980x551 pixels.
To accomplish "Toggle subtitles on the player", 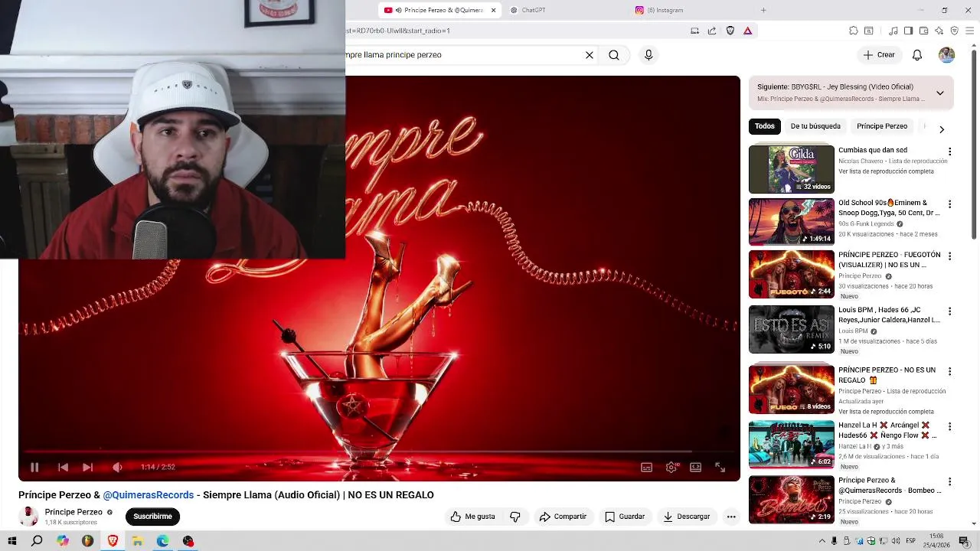I will (x=646, y=467).
